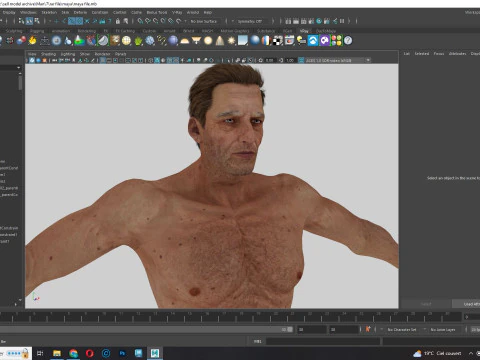Switch to the FX Caching shelf tab
The image size is (480, 360).
click(125, 31)
